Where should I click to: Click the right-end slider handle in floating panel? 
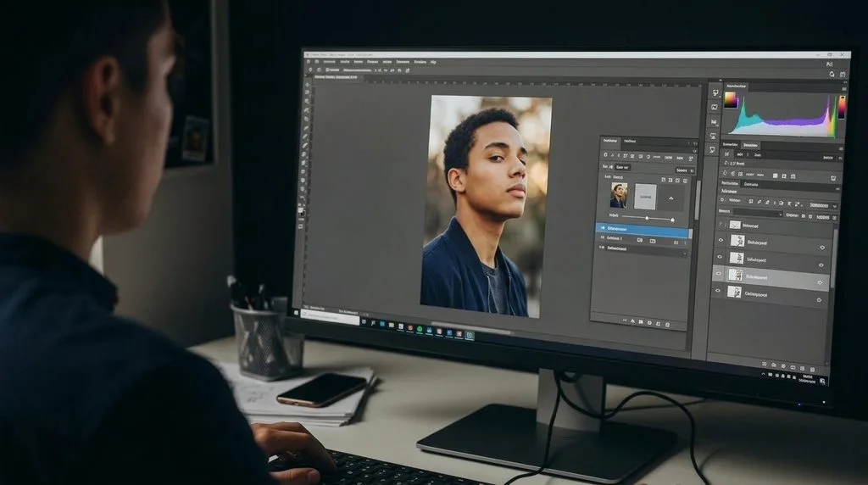(x=672, y=220)
